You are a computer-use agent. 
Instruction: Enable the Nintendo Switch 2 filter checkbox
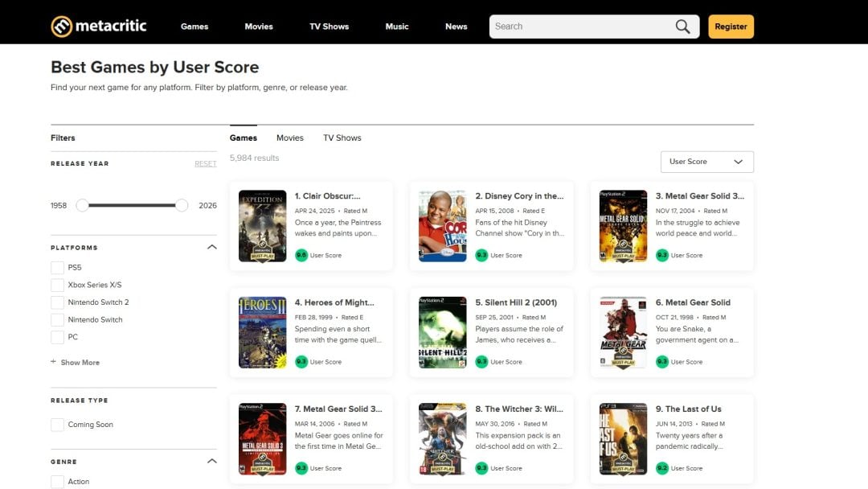tap(57, 302)
